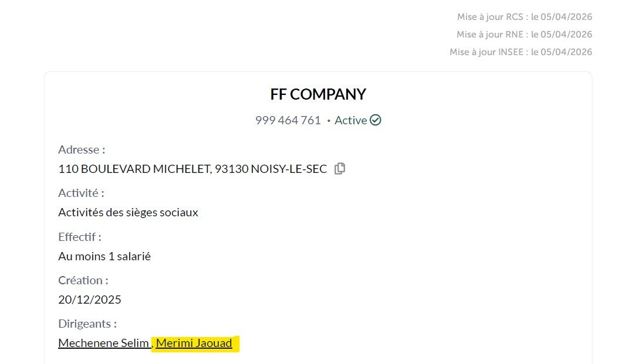Viewport: 625px width, 364px height.
Task: Open the Mechenene Selim director link
Action: (104, 343)
